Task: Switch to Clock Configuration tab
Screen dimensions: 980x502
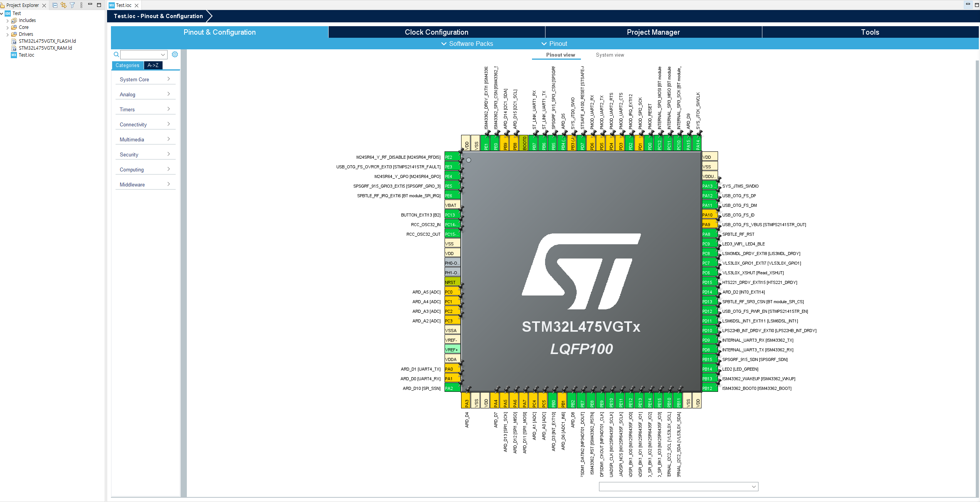Action: pos(436,32)
